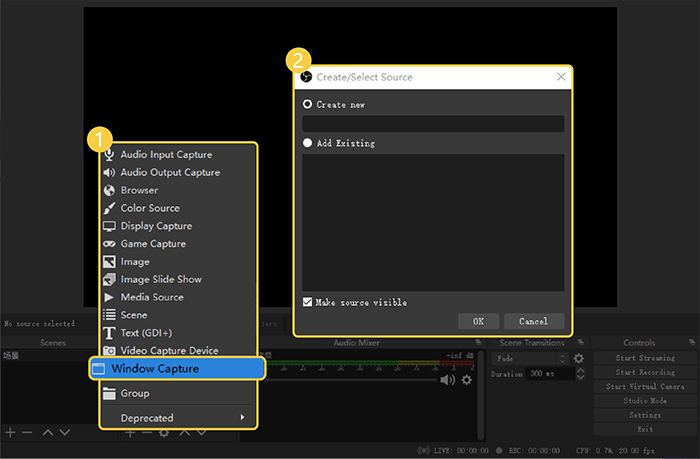Image resolution: width=700 pixels, height=459 pixels.
Task: Select the Display Capture monitor icon
Action: 110,226
